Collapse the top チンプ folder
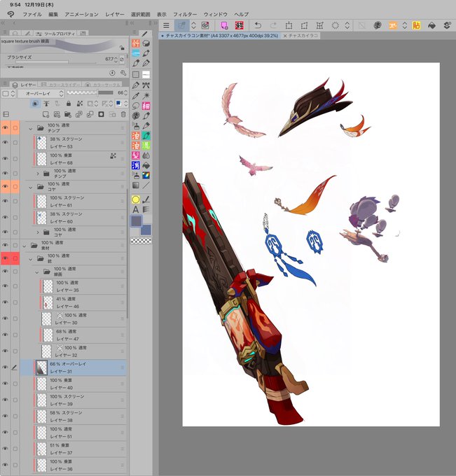The image size is (456, 476). pos(30,129)
